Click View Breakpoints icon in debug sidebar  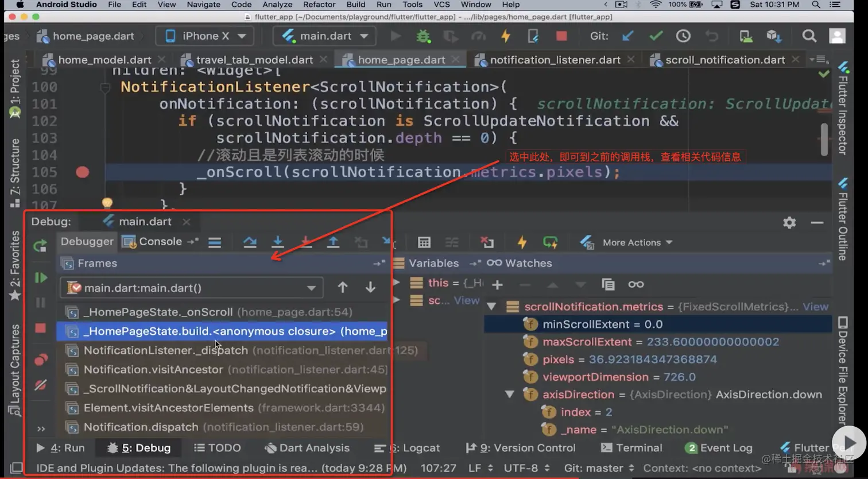click(41, 360)
